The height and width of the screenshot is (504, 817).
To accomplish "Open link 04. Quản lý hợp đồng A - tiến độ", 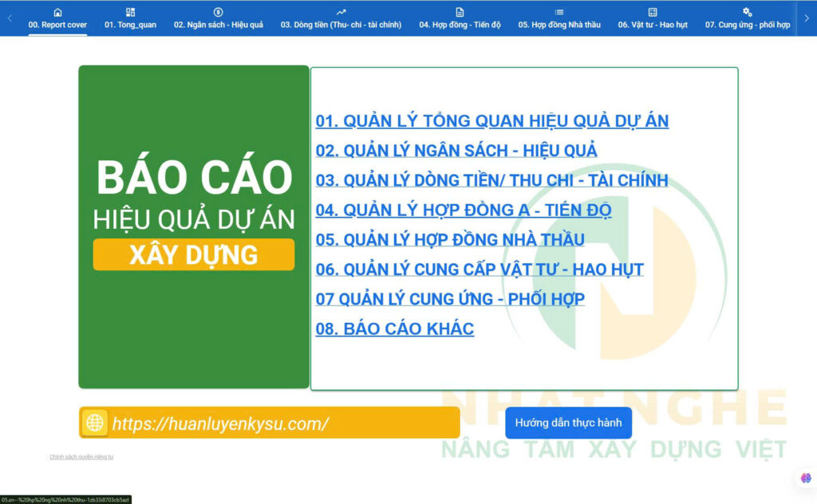I will coord(464,210).
